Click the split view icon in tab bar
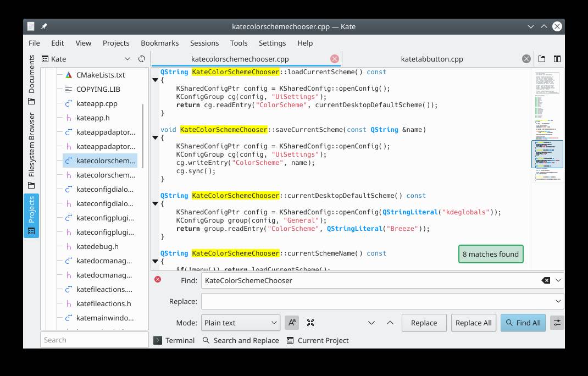588x376 pixels. [x=557, y=59]
